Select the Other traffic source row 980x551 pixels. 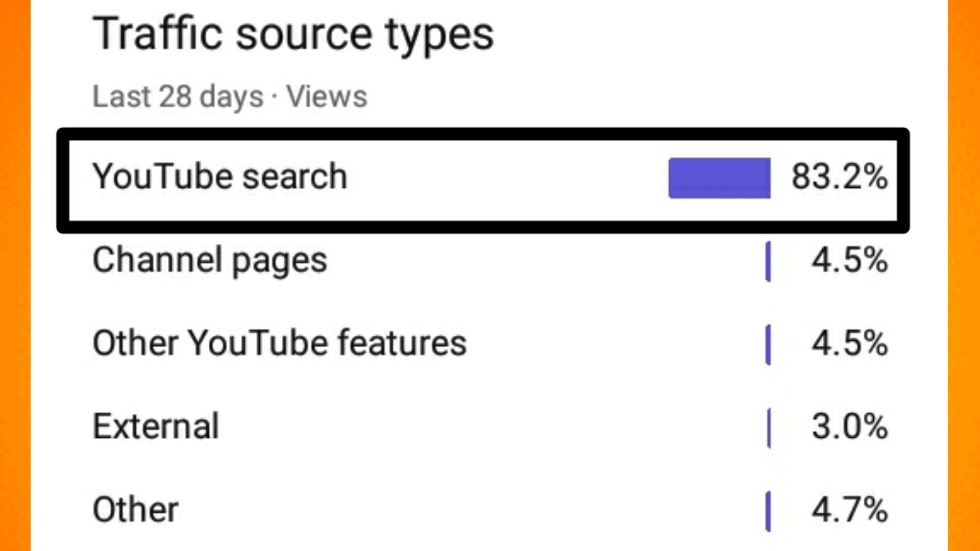coord(490,510)
